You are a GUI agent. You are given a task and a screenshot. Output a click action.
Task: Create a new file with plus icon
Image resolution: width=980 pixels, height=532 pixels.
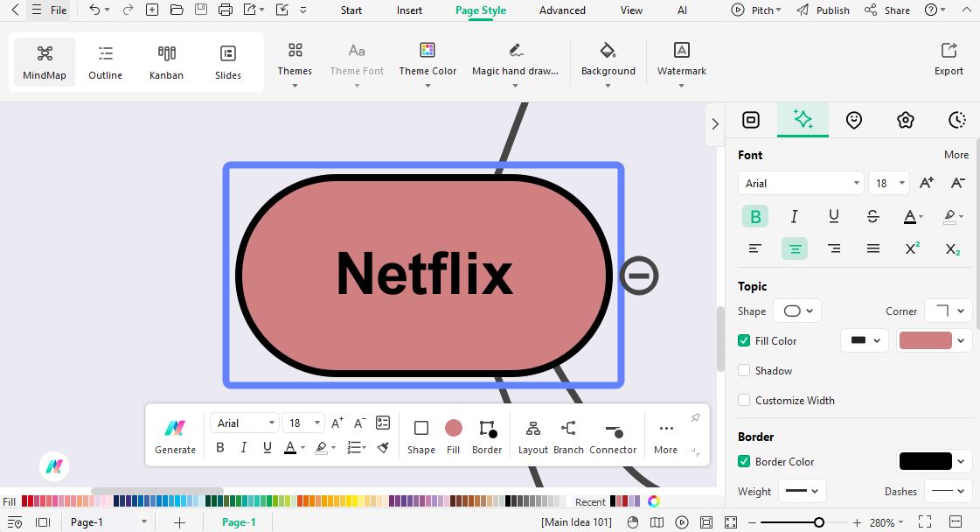(x=152, y=10)
